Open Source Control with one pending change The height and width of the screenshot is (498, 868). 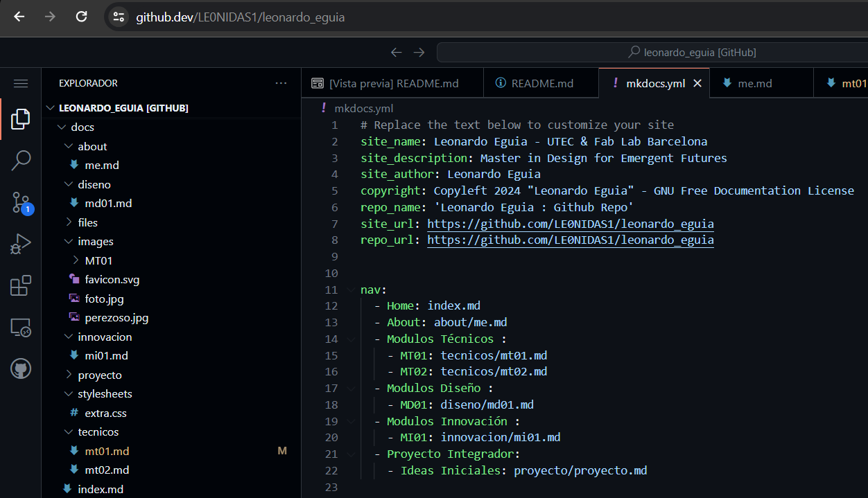pyautogui.click(x=21, y=203)
